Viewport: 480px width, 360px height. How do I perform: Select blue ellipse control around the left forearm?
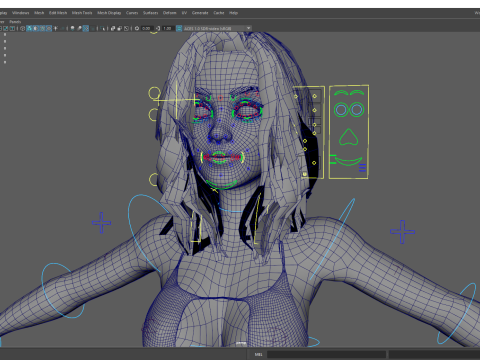point(63,290)
